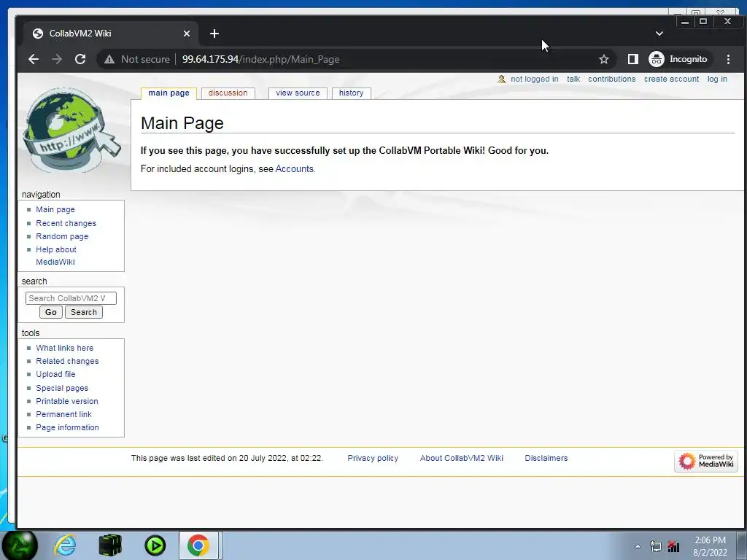
Task: Click the Search CollabVM2 Wiki input field
Action: coord(71,298)
